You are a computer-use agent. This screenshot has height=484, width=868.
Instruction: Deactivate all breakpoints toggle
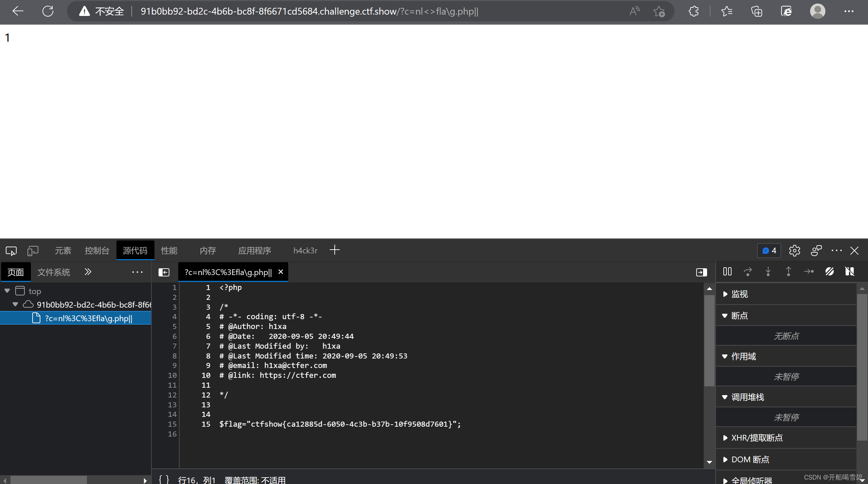(x=829, y=272)
